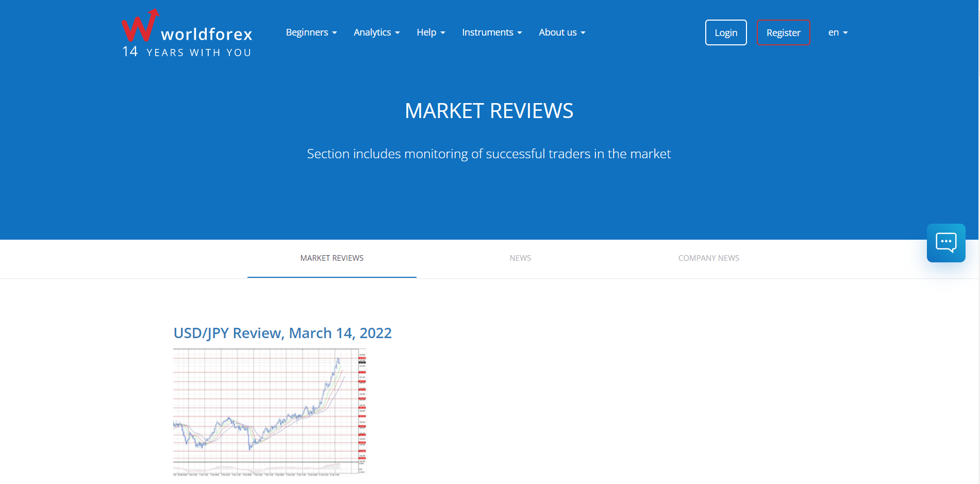The height and width of the screenshot is (484, 980).
Task: Switch to the Company News tab
Action: tap(709, 258)
